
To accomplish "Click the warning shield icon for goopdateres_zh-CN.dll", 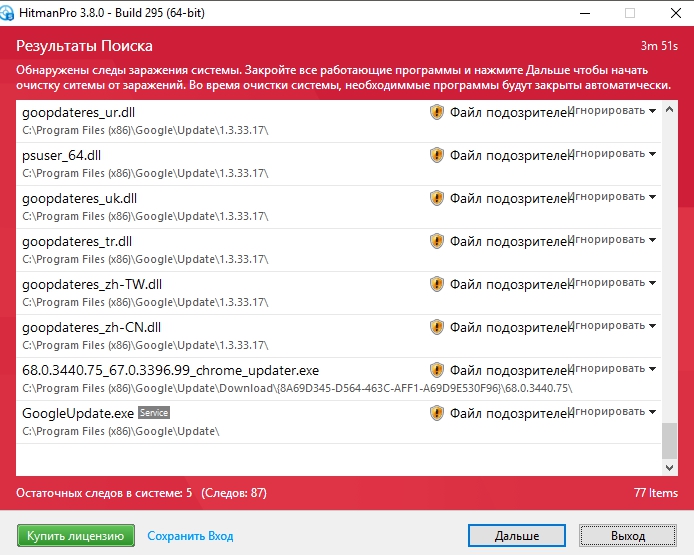I will [x=437, y=327].
